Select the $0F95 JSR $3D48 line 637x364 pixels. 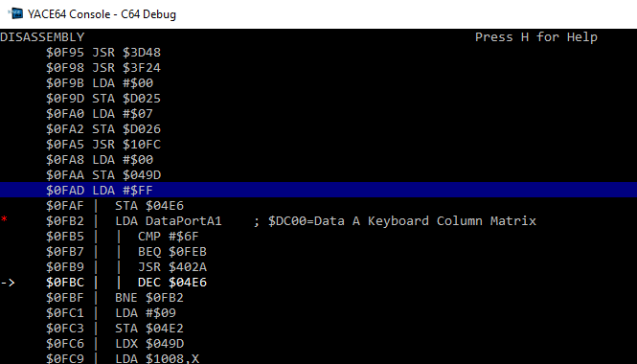tap(103, 53)
